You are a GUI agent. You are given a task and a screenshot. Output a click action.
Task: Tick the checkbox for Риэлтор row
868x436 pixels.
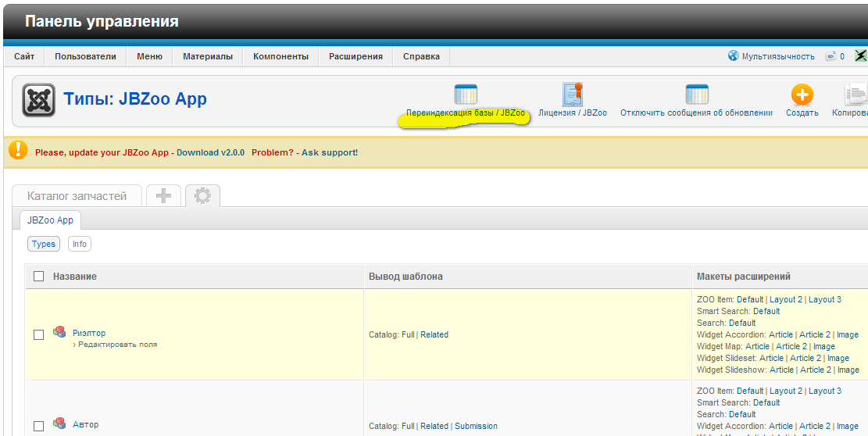[x=39, y=334]
